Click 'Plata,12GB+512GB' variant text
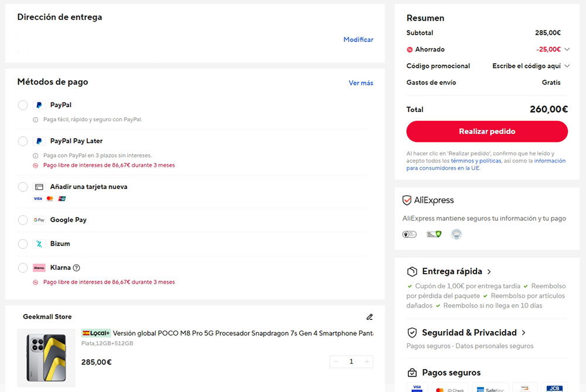The width and height of the screenshot is (586, 392). pos(107,343)
